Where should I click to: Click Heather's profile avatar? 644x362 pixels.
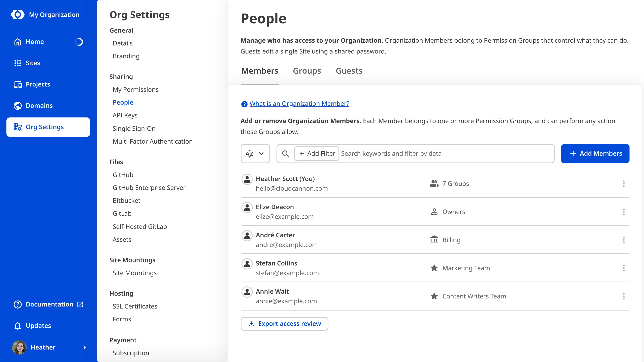coord(19,347)
